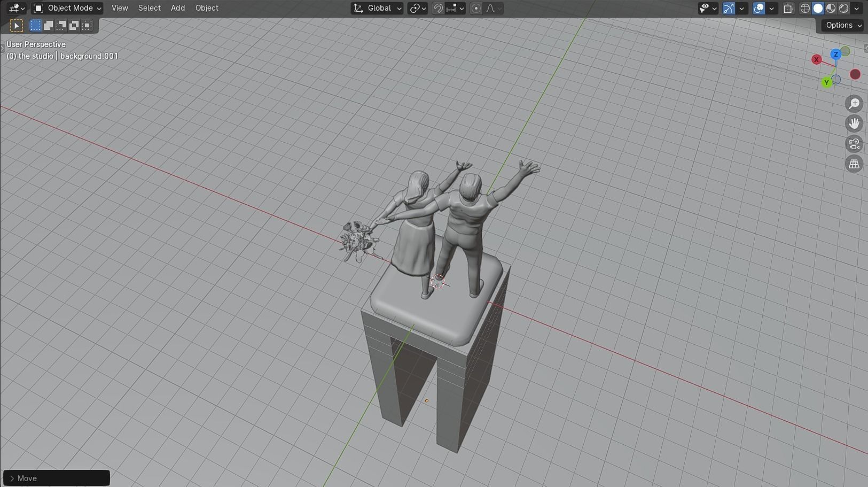
Task: Toggle snapping magnet icon
Action: pyautogui.click(x=438, y=8)
